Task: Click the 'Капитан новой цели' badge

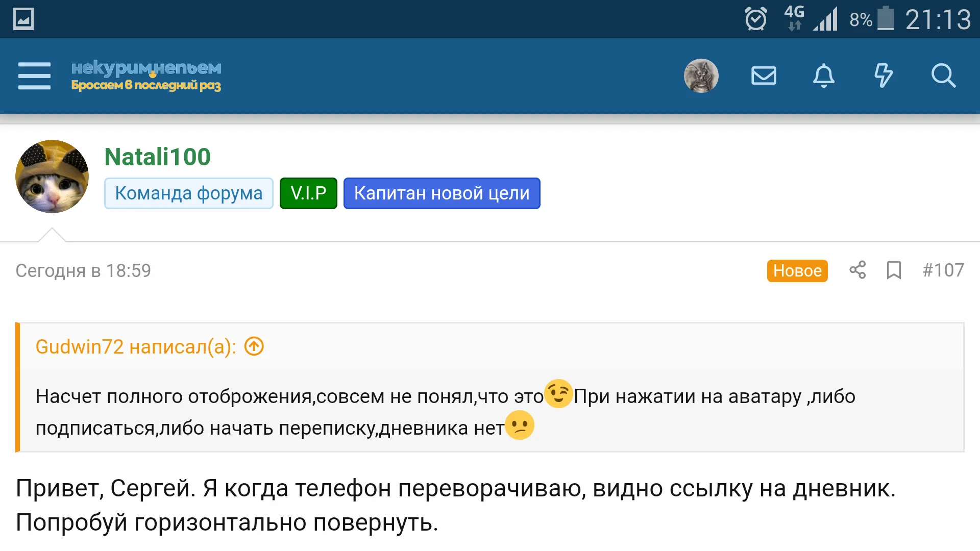Action: (x=442, y=193)
